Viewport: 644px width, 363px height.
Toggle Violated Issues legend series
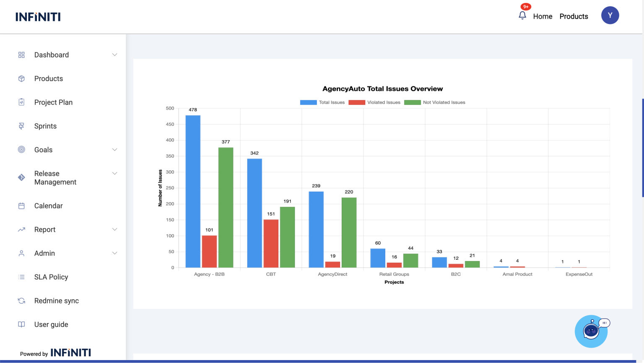click(374, 102)
